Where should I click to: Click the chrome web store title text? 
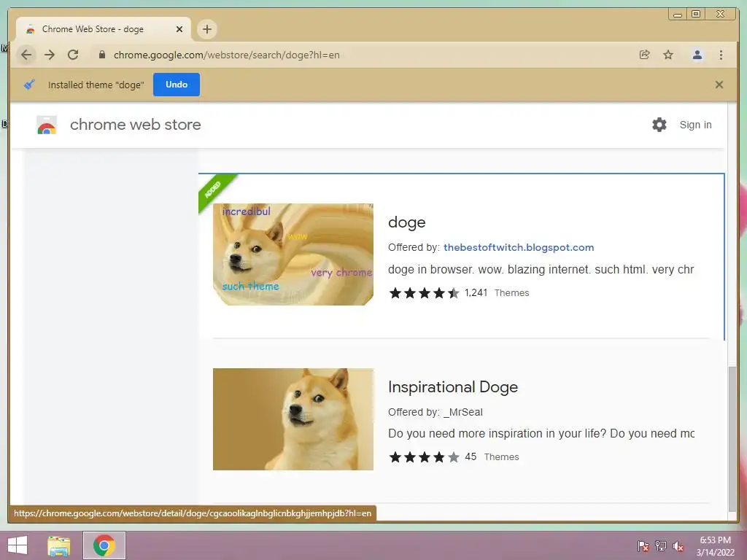(135, 125)
